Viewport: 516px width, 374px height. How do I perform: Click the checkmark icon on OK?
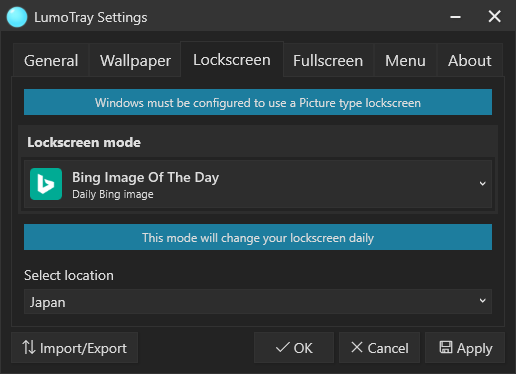(x=283, y=347)
